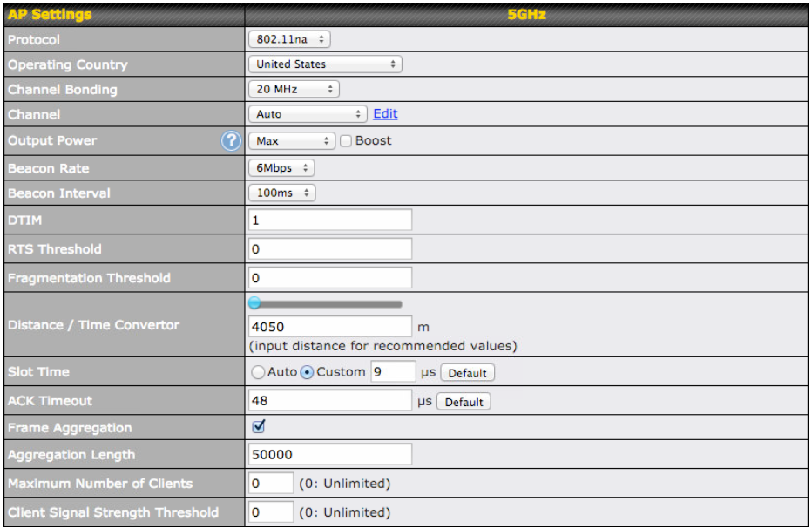The height and width of the screenshot is (529, 812).
Task: Select the Custom slot time radio button
Action: pos(307,372)
